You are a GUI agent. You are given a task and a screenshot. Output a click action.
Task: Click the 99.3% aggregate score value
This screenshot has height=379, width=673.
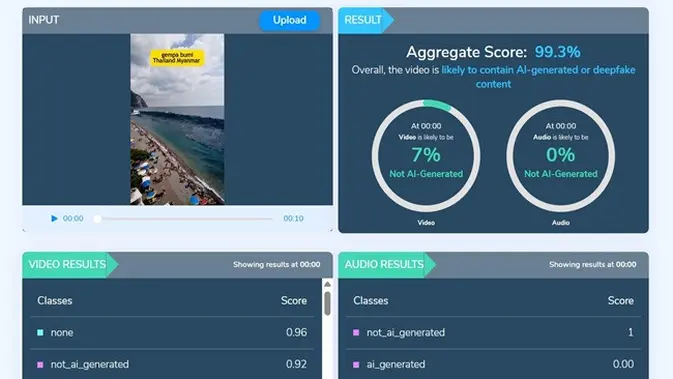pyautogui.click(x=557, y=52)
